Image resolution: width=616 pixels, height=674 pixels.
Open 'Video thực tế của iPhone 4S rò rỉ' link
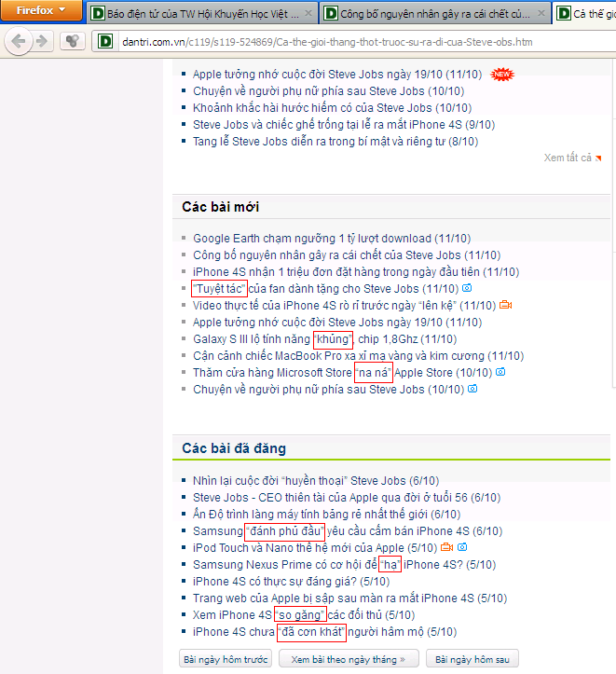(345, 305)
